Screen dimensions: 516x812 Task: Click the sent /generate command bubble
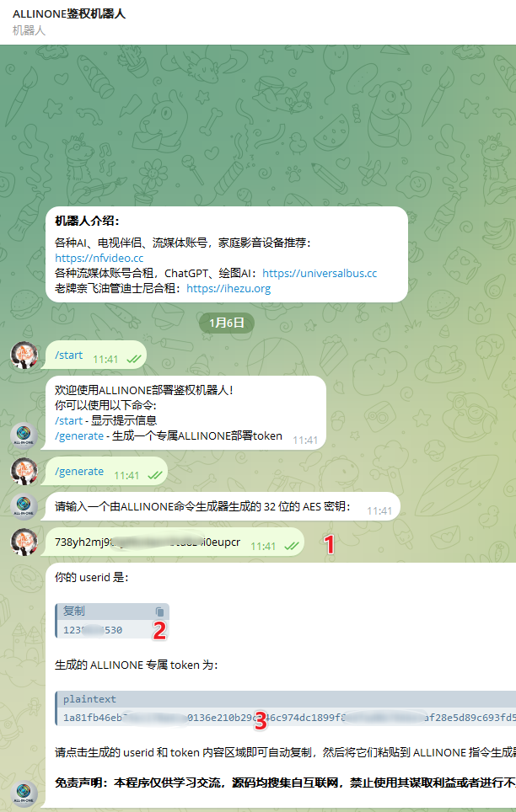[105, 471]
